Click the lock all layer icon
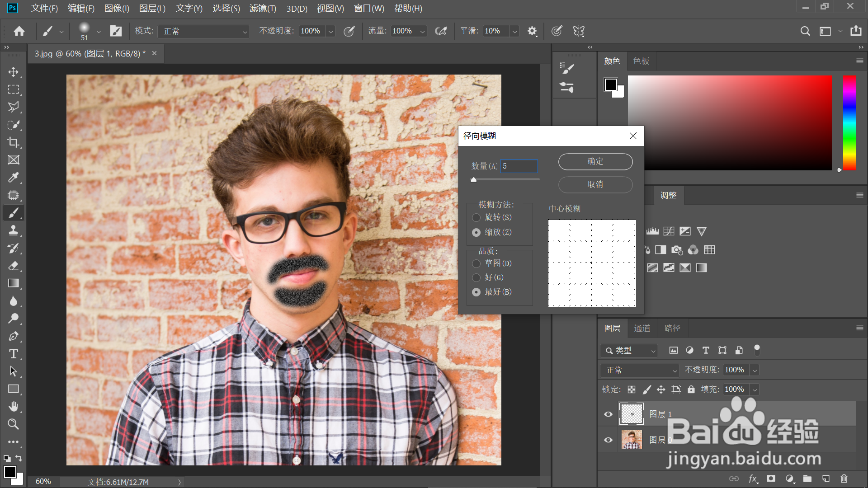Viewport: 868px width, 488px height. tap(691, 389)
